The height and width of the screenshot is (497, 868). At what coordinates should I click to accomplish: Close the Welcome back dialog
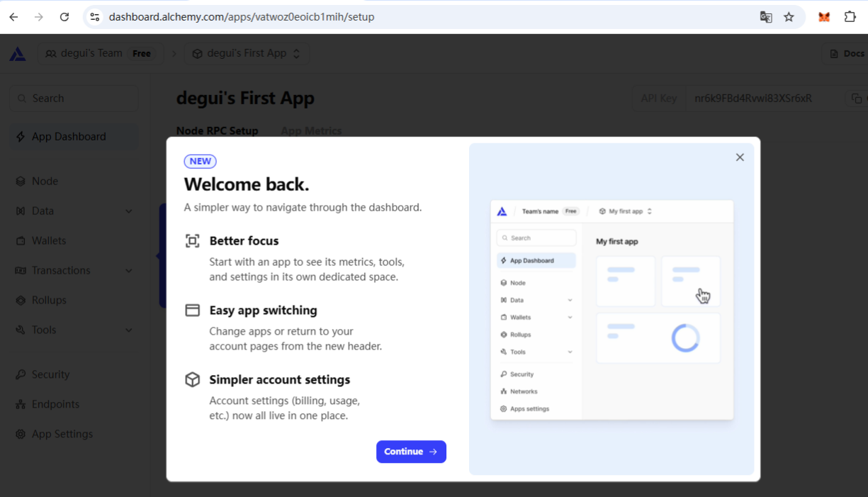pyautogui.click(x=740, y=157)
